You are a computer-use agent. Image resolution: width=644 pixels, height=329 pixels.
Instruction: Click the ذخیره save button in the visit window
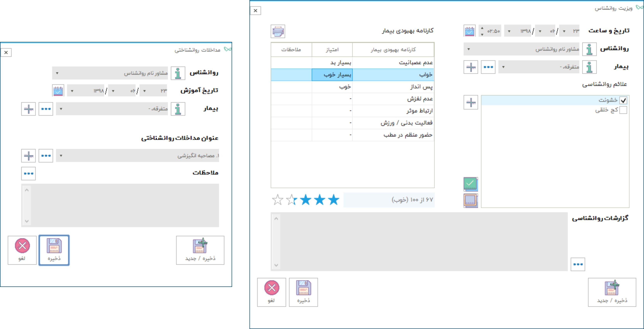click(x=303, y=292)
